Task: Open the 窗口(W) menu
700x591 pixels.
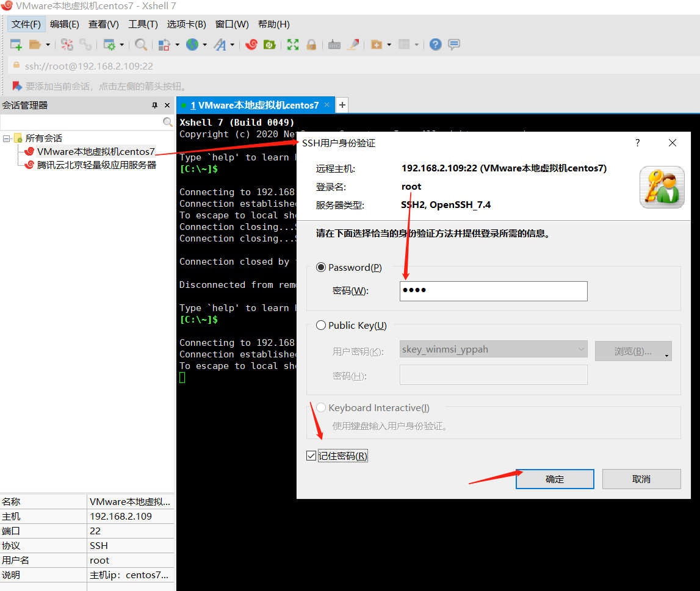Action: coord(232,24)
